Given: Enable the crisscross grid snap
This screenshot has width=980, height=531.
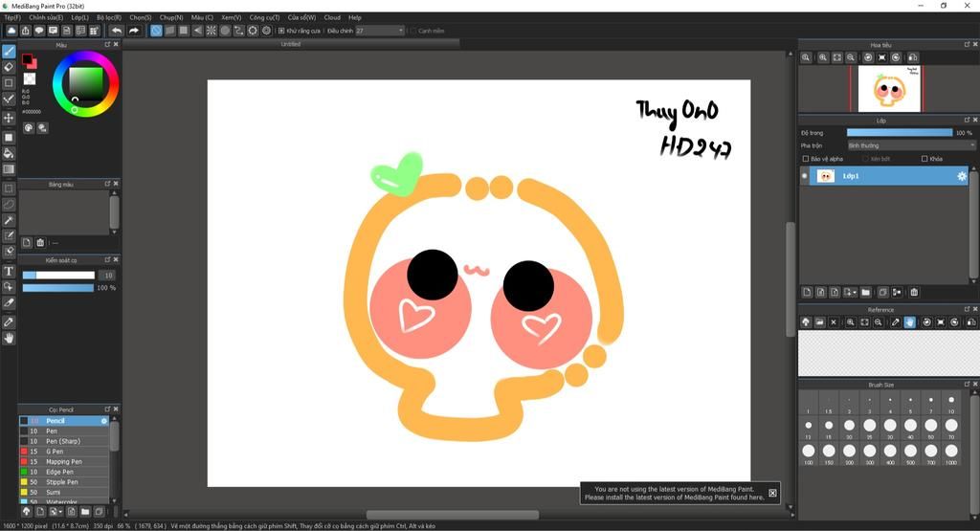Looking at the screenshot, I should 184,30.
